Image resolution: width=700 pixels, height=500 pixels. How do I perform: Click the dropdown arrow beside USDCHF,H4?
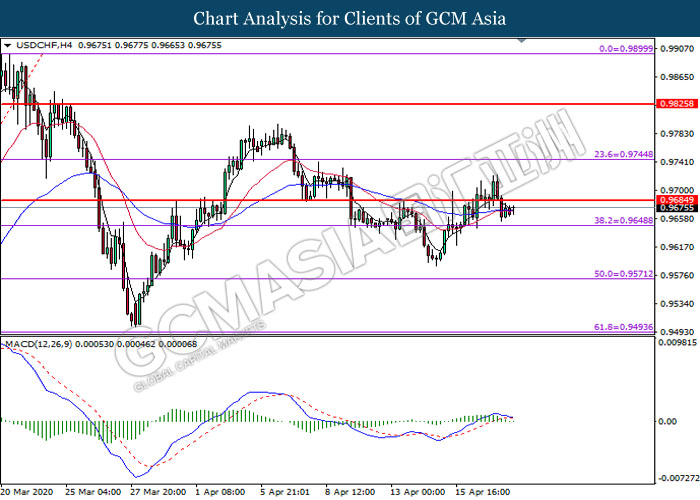[7, 46]
